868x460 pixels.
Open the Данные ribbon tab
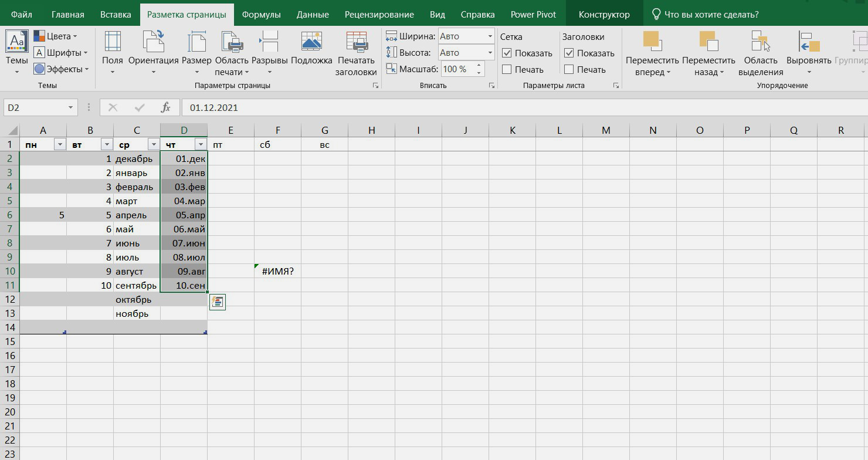point(313,15)
